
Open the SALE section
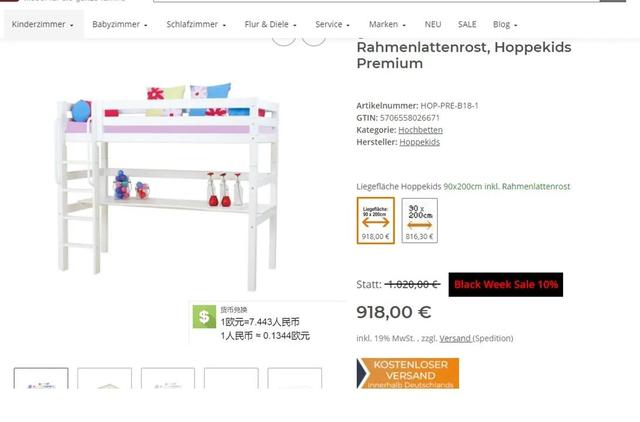pyautogui.click(x=467, y=24)
